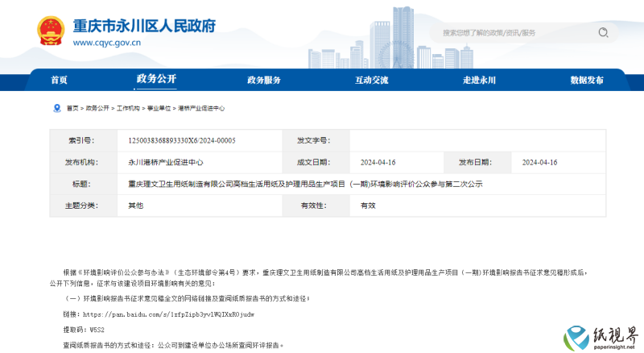The width and height of the screenshot is (644, 353).
Task: Click the breadcrumb location pin icon
Action: click(57, 108)
